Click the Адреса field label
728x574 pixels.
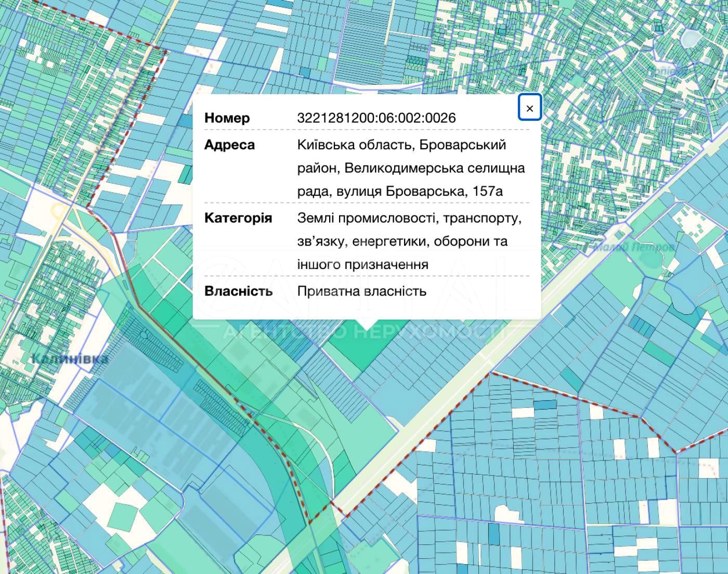[229, 145]
